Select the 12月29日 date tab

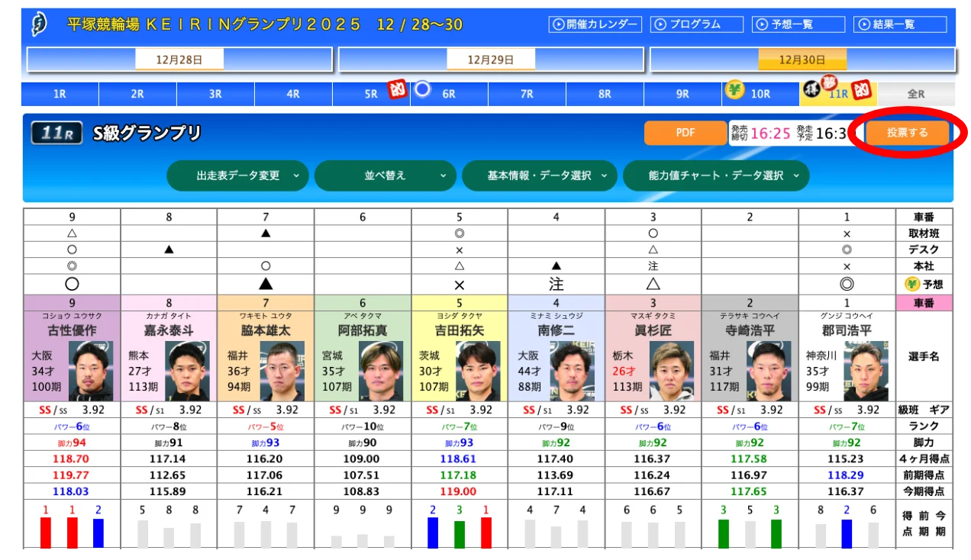(491, 60)
